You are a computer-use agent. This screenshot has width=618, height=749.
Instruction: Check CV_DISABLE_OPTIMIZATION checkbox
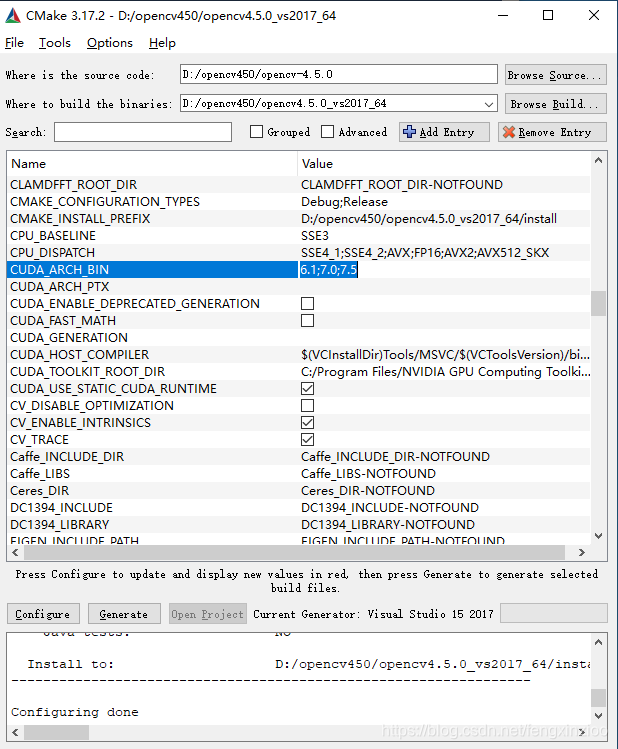pos(308,406)
